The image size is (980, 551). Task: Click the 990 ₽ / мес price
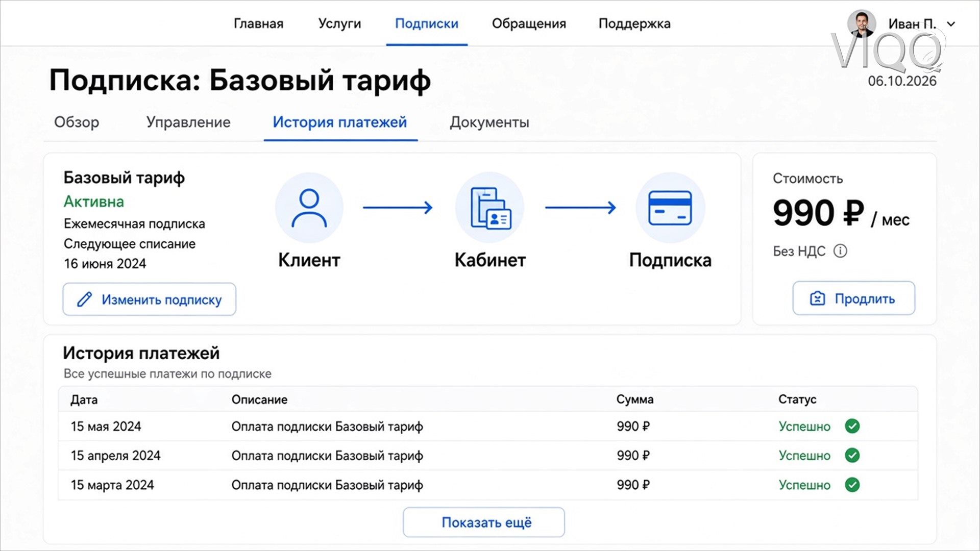[x=841, y=213]
